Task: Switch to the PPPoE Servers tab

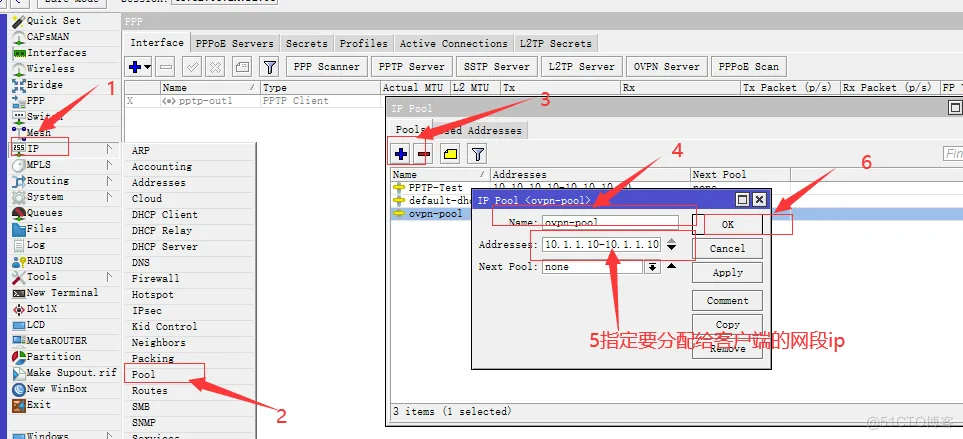Action: tap(234, 44)
